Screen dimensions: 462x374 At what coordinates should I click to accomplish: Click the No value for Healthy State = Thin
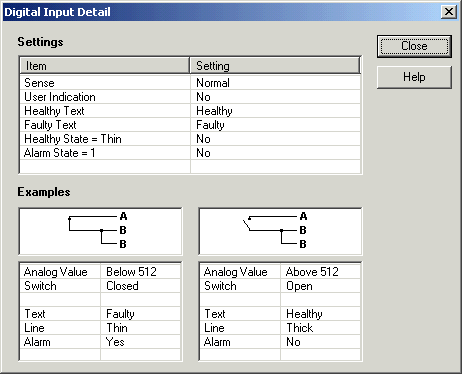click(203, 139)
